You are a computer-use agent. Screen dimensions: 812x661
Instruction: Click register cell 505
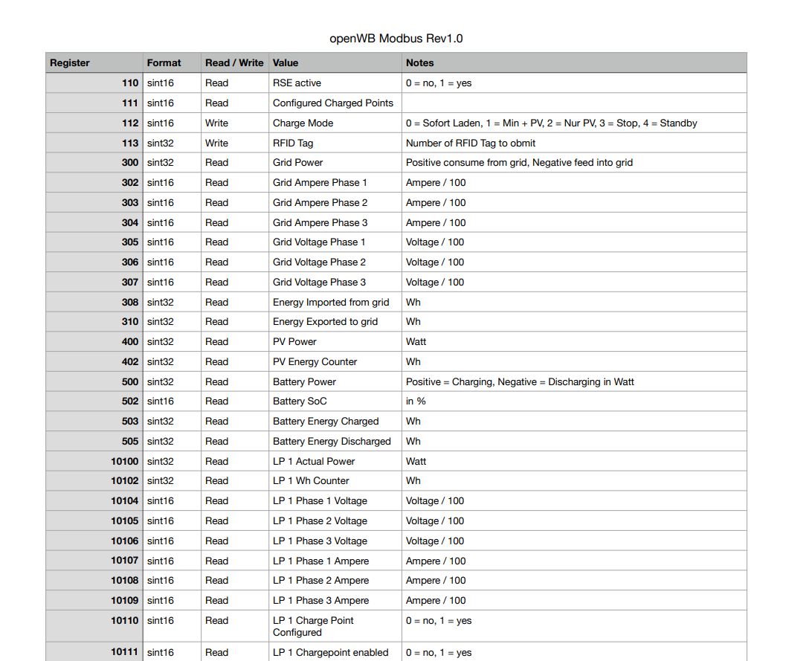[x=94, y=442]
